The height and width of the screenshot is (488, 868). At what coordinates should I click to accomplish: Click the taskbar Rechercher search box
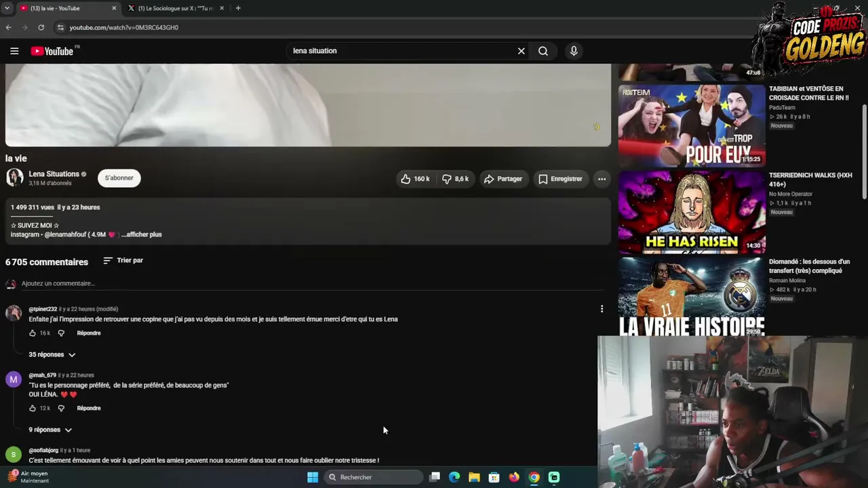(x=373, y=477)
